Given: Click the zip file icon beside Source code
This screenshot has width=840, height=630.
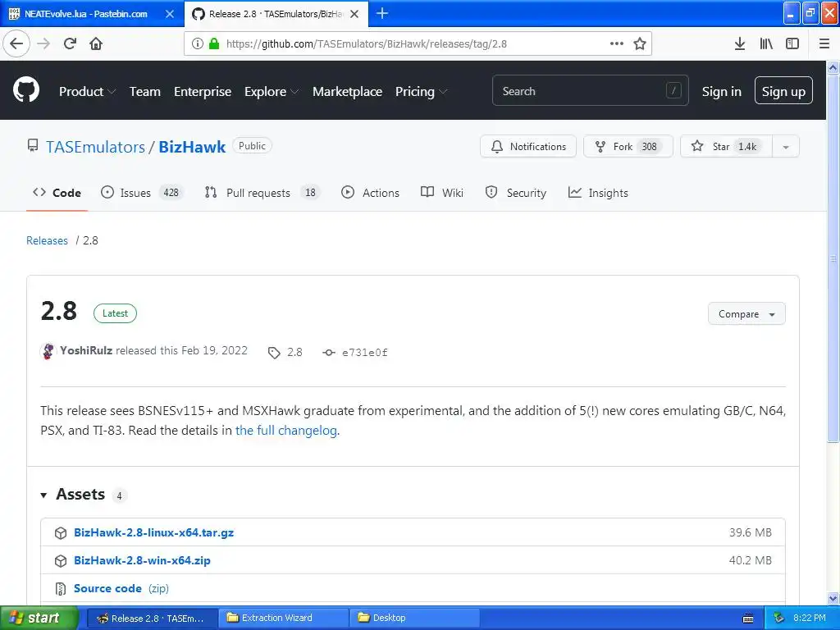Looking at the screenshot, I should pos(61,589).
